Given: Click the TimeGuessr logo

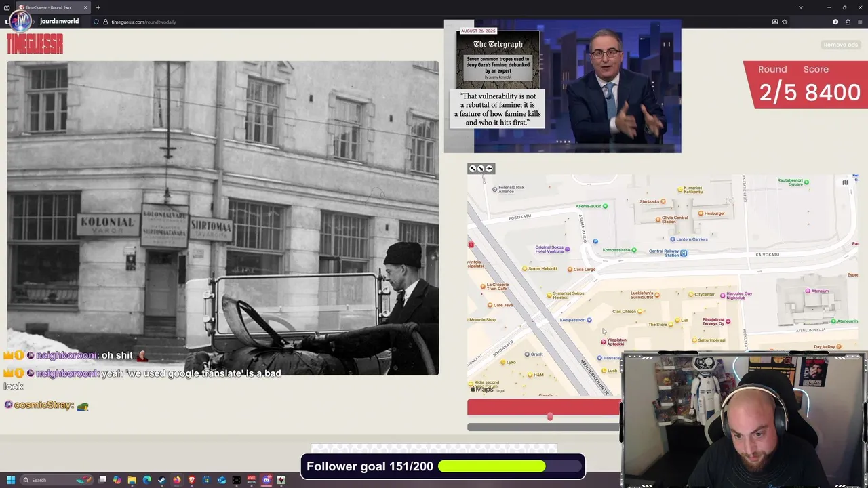Looking at the screenshot, I should (x=35, y=45).
